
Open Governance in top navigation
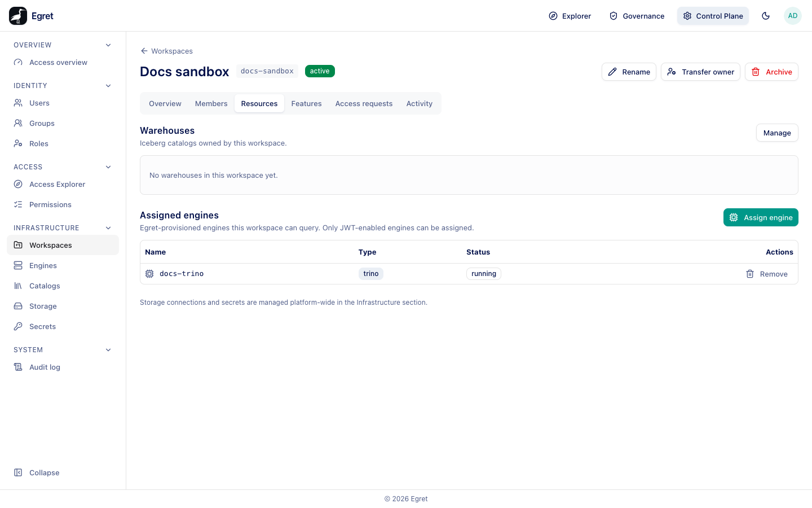pos(637,16)
